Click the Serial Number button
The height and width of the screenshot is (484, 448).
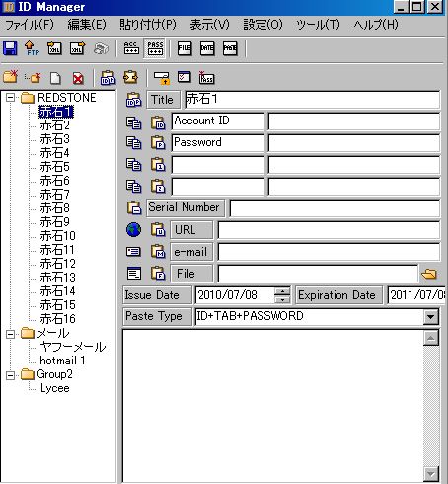[x=186, y=207]
